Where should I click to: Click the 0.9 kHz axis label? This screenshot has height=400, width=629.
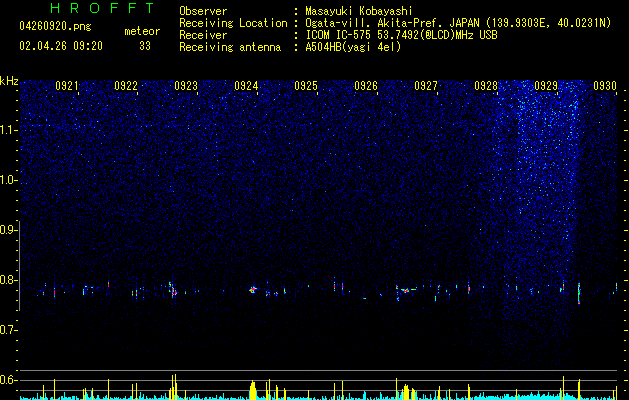[8, 230]
